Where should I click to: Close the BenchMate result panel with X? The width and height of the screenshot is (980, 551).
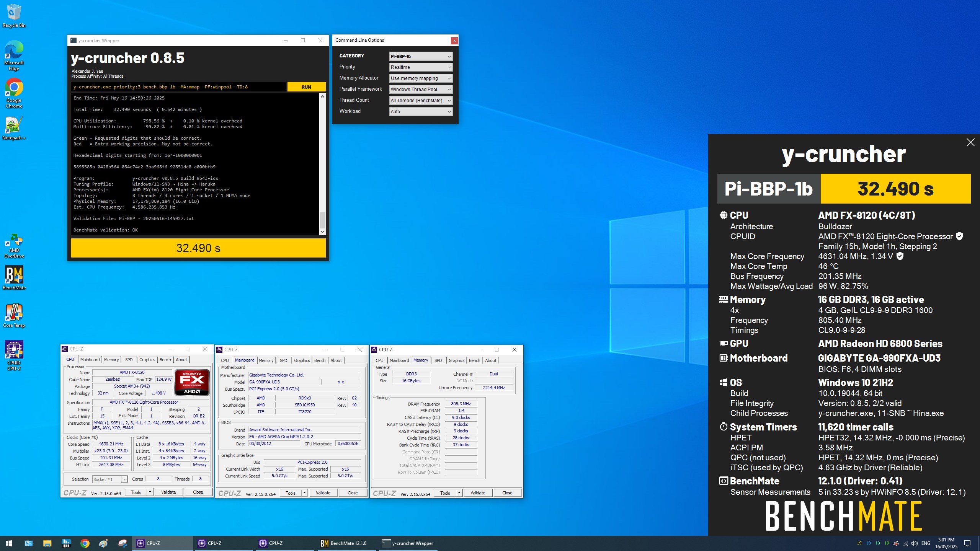pos(970,142)
